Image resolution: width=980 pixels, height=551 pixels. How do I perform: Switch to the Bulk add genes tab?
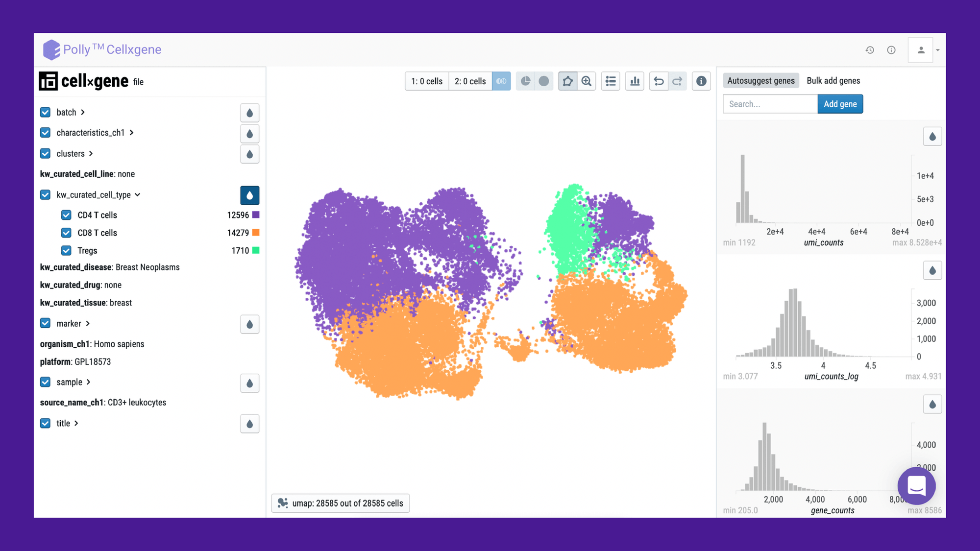coord(833,80)
